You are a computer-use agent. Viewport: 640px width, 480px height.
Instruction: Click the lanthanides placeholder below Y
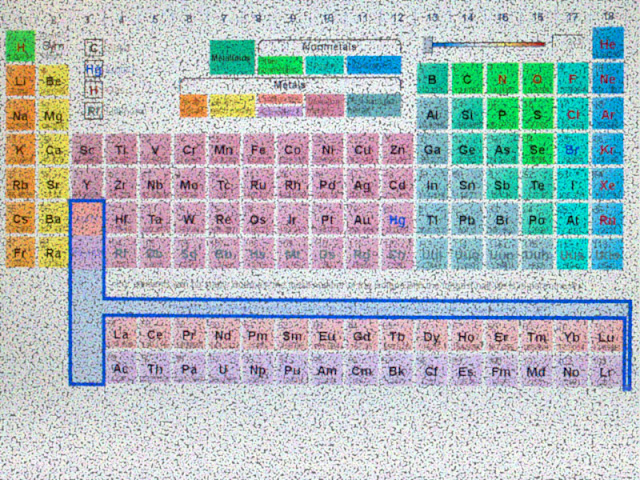87,219
